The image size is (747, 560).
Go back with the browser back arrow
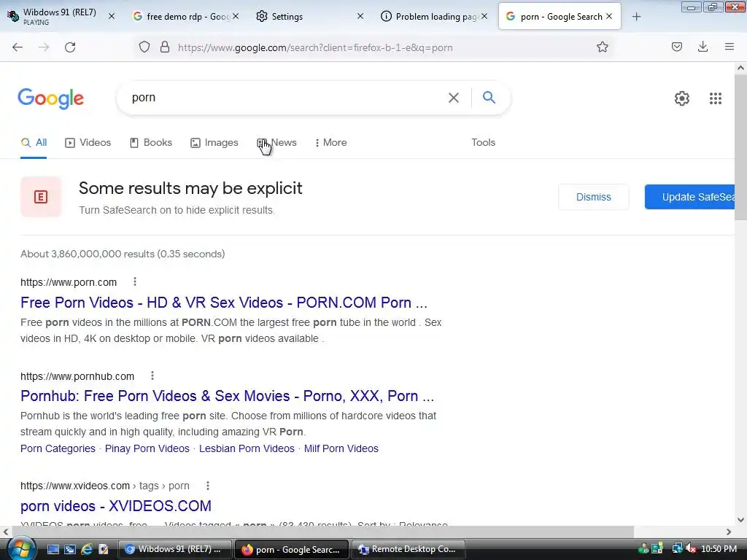pyautogui.click(x=18, y=47)
